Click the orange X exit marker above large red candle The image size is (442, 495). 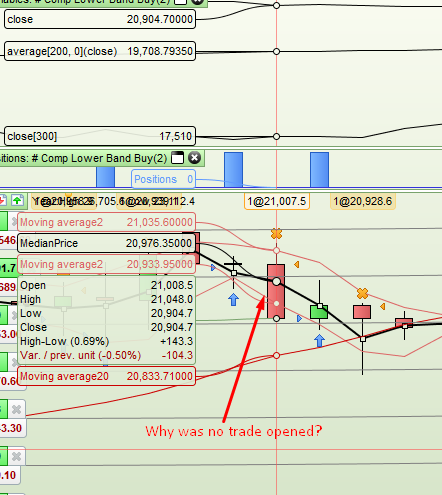pos(276,234)
